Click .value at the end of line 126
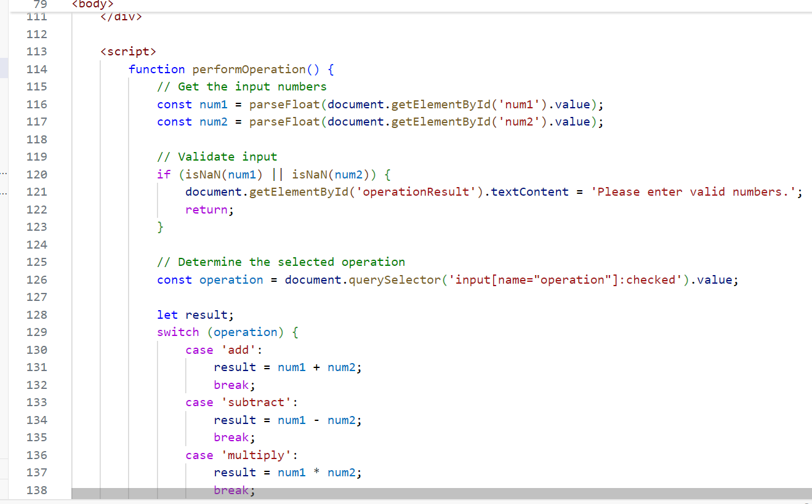This screenshot has width=812, height=504. (x=711, y=279)
